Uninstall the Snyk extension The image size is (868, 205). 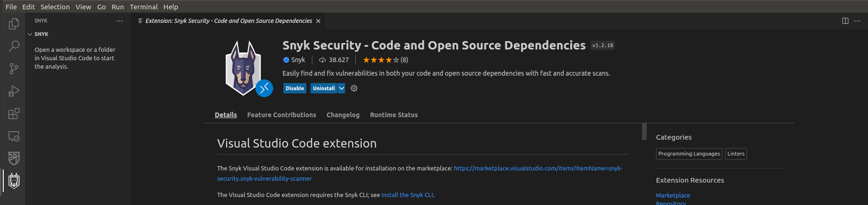tap(324, 88)
